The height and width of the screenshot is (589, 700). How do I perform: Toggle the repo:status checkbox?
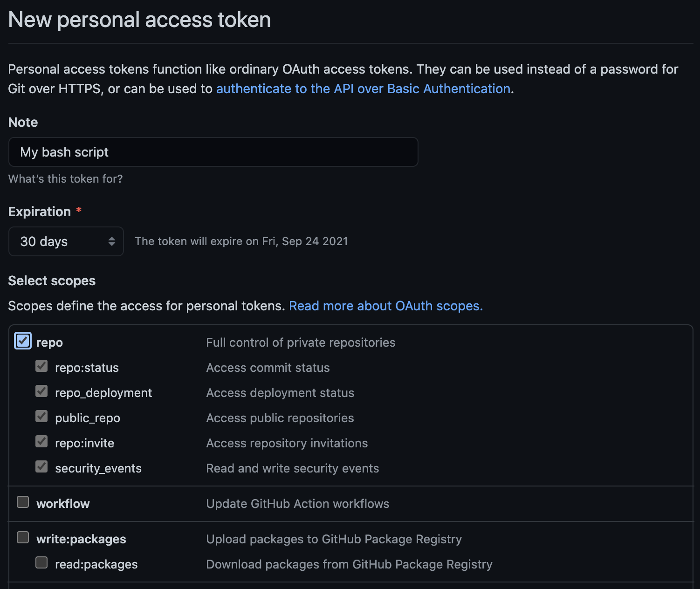pyautogui.click(x=41, y=366)
